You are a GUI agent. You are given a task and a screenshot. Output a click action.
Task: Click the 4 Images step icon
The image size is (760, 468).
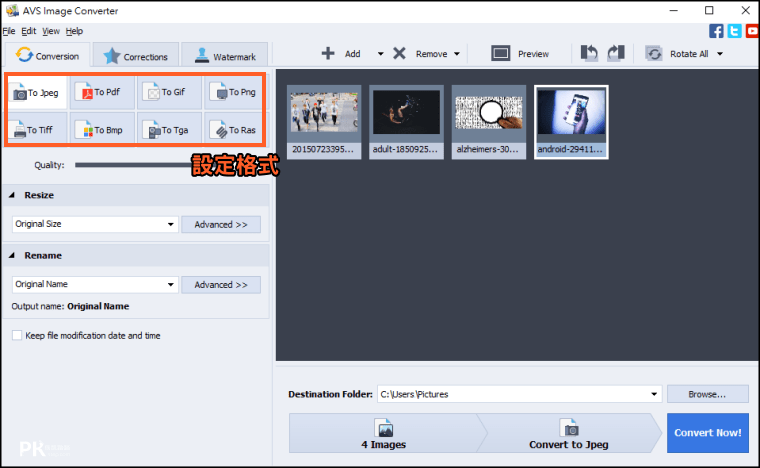tap(383, 428)
